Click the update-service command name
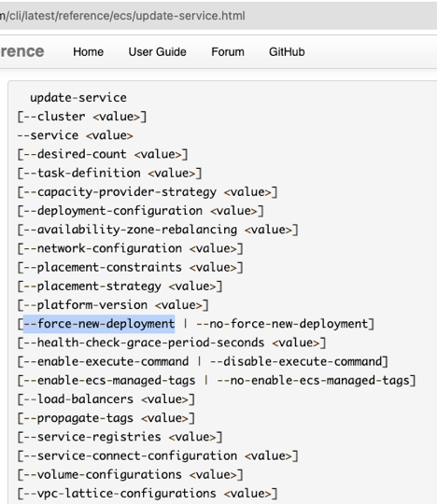 78,98
